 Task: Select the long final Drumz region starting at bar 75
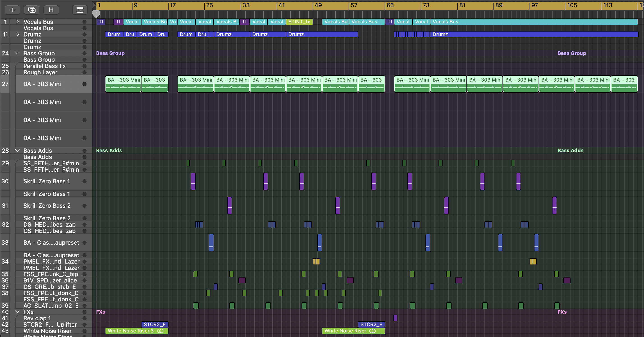tap(534, 34)
